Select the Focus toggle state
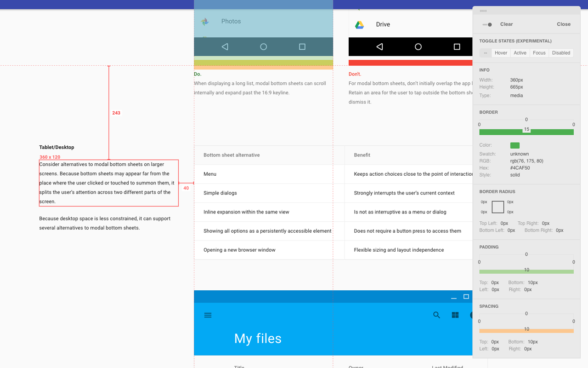This screenshot has width=588, height=368. 539,53
